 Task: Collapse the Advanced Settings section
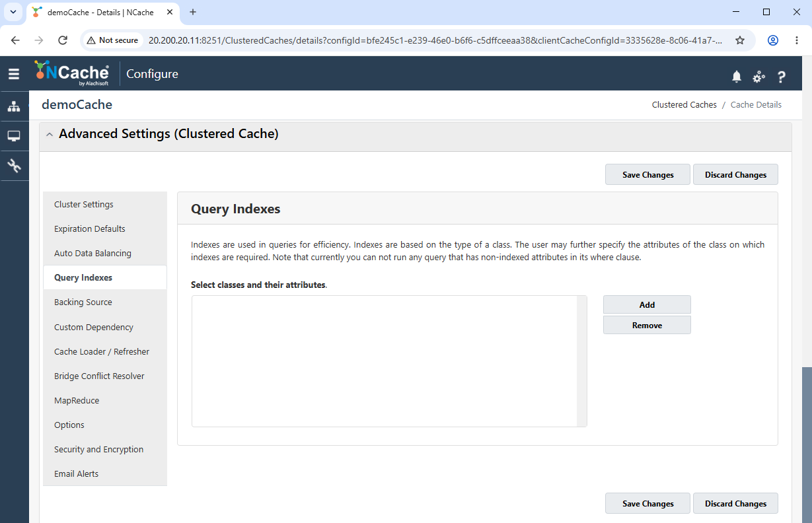click(x=50, y=135)
